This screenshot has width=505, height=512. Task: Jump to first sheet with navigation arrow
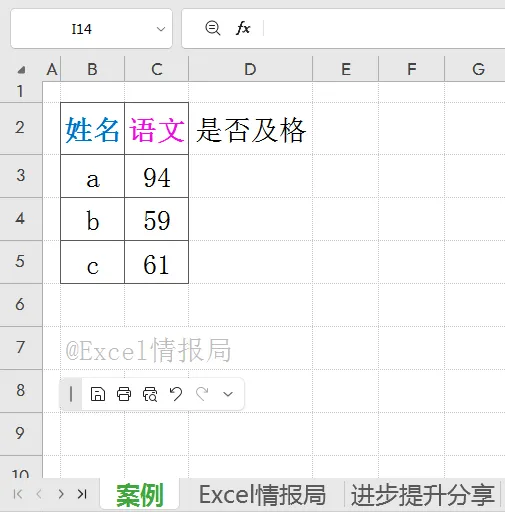tap(18, 494)
